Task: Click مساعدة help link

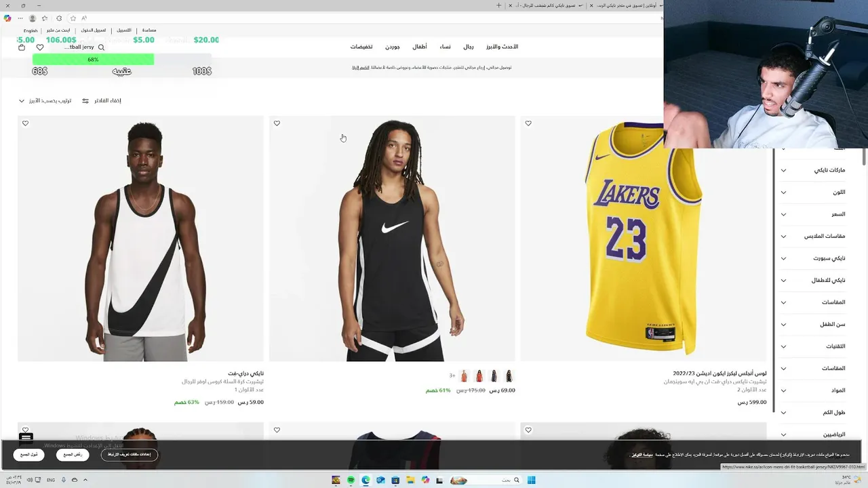Action: pos(149,30)
